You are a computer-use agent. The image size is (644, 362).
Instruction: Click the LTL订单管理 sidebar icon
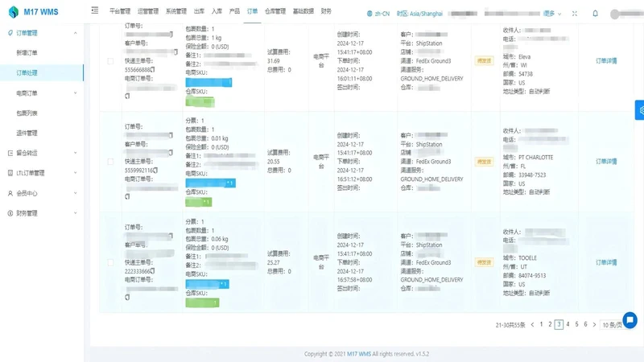[10, 173]
